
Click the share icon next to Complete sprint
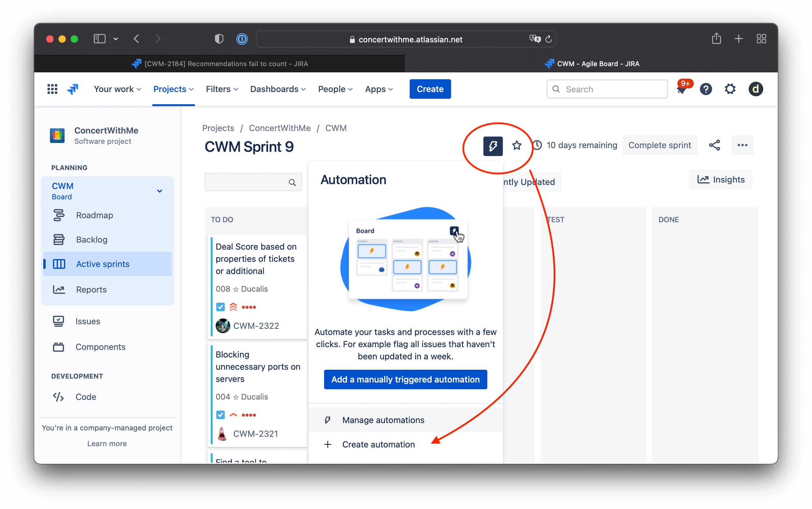coord(715,145)
